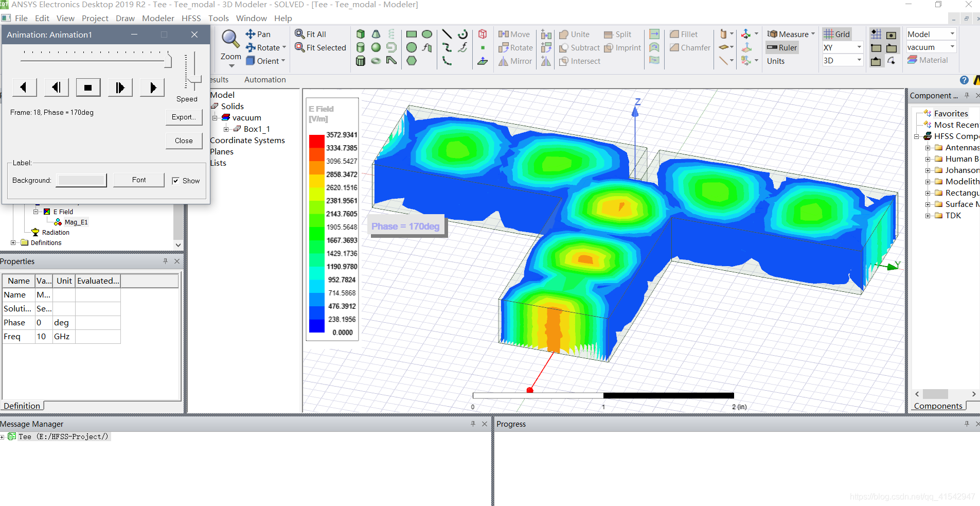Viewport: 980px width, 506px height.
Task: Open help via blue question mark
Action: pyautogui.click(x=964, y=80)
